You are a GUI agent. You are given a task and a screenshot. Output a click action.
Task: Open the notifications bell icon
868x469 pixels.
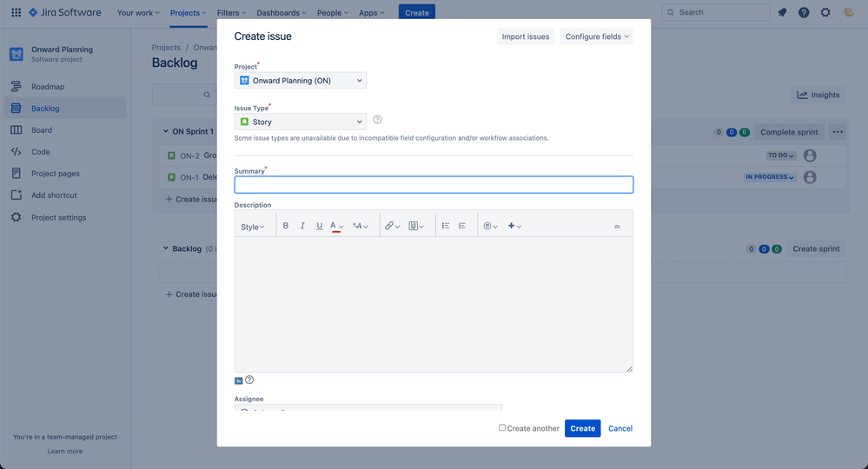782,12
